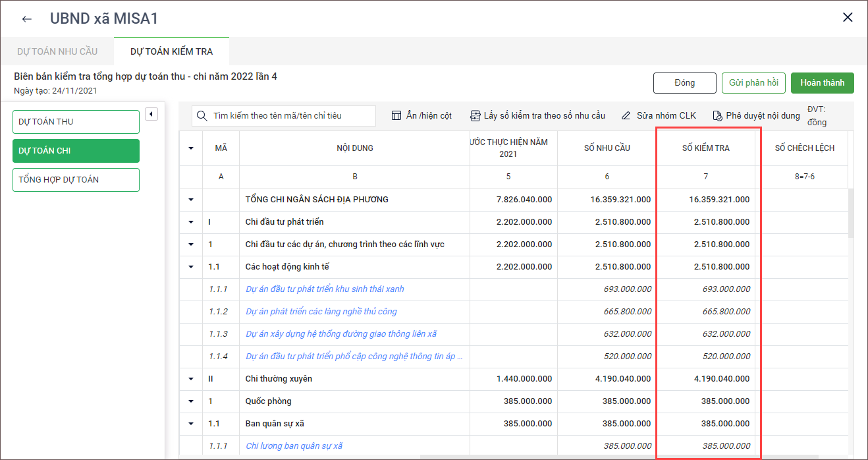Collapse the Chi đầu tư phát triển row
868x460 pixels.
(x=191, y=222)
